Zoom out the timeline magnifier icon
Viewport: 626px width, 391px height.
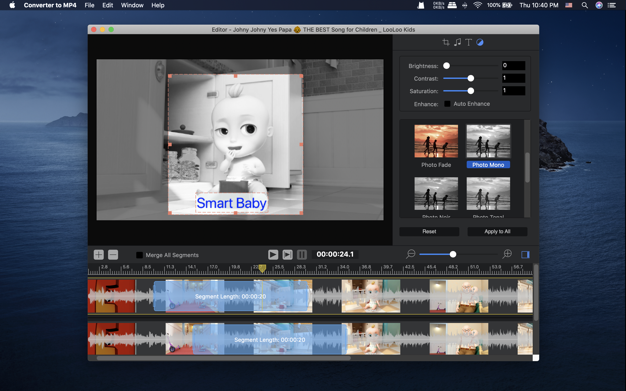(410, 254)
